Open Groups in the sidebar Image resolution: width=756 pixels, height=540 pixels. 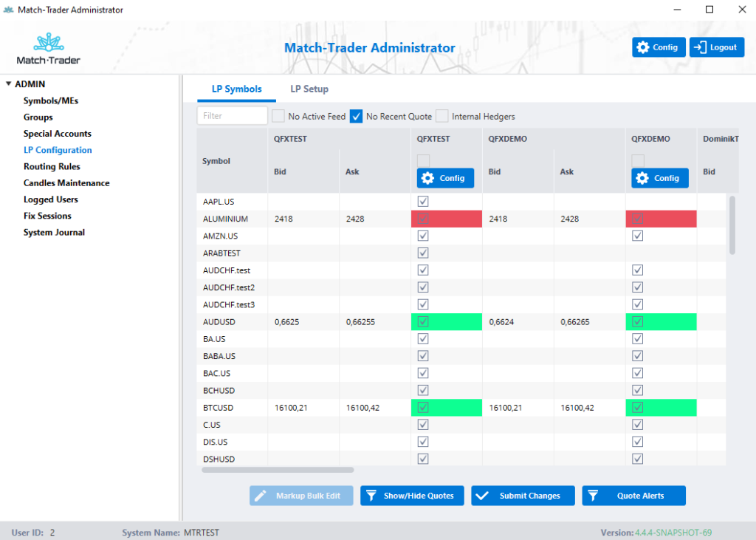click(x=38, y=117)
